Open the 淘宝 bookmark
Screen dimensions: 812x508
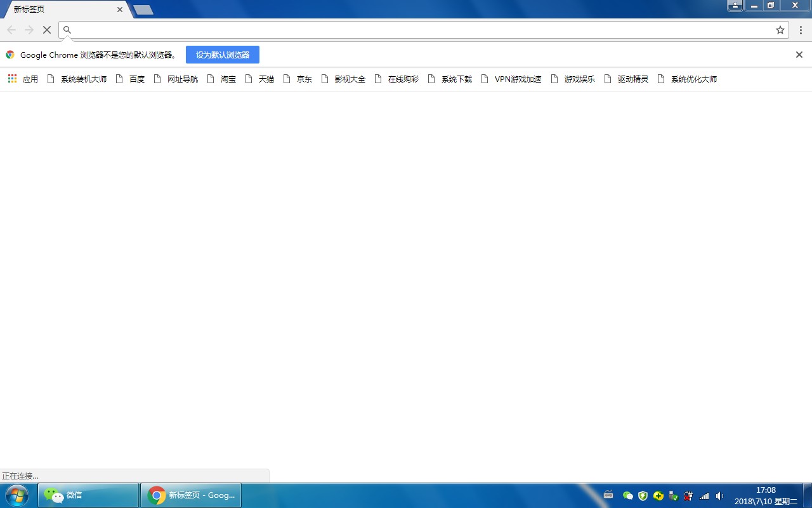click(x=221, y=79)
